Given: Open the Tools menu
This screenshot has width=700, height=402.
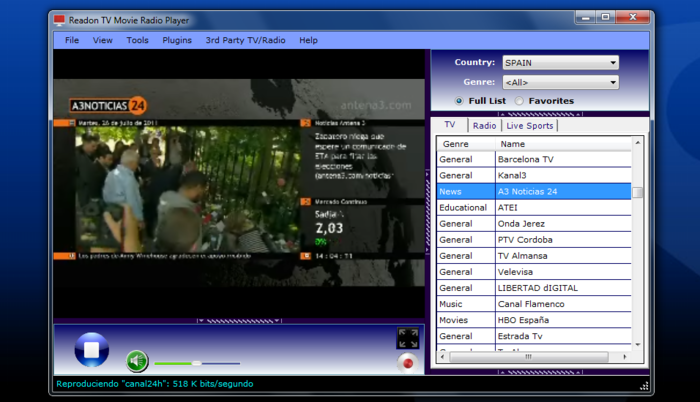Looking at the screenshot, I should point(138,40).
